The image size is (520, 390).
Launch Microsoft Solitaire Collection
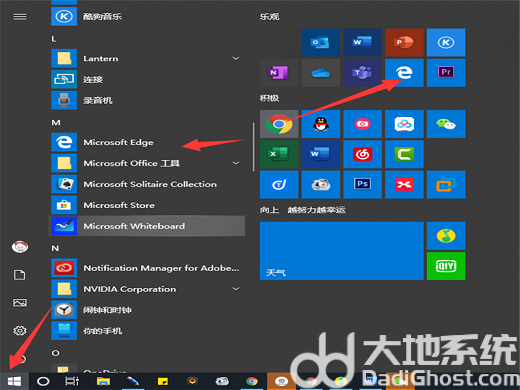pos(147,184)
